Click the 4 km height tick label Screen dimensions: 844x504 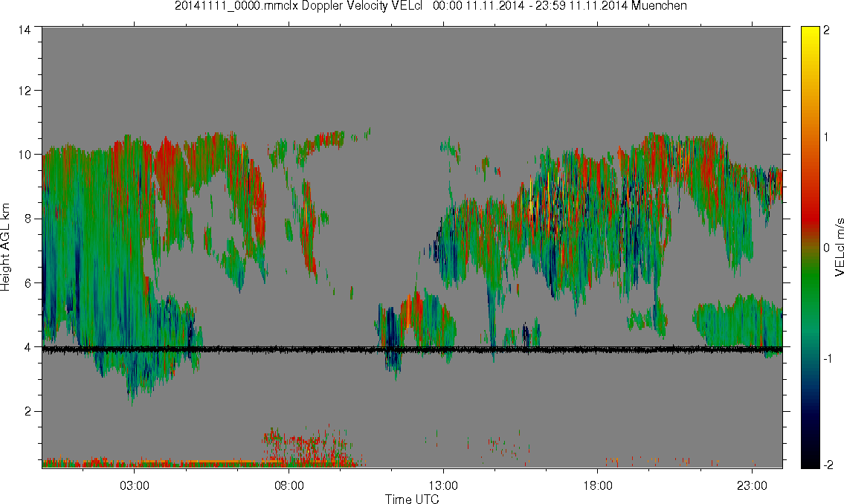(x=28, y=347)
